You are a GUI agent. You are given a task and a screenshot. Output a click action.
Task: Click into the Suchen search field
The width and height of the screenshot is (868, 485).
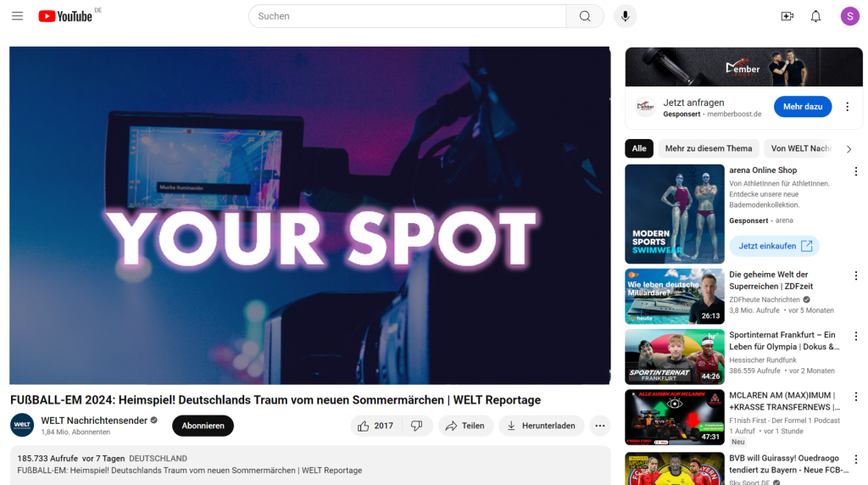408,16
